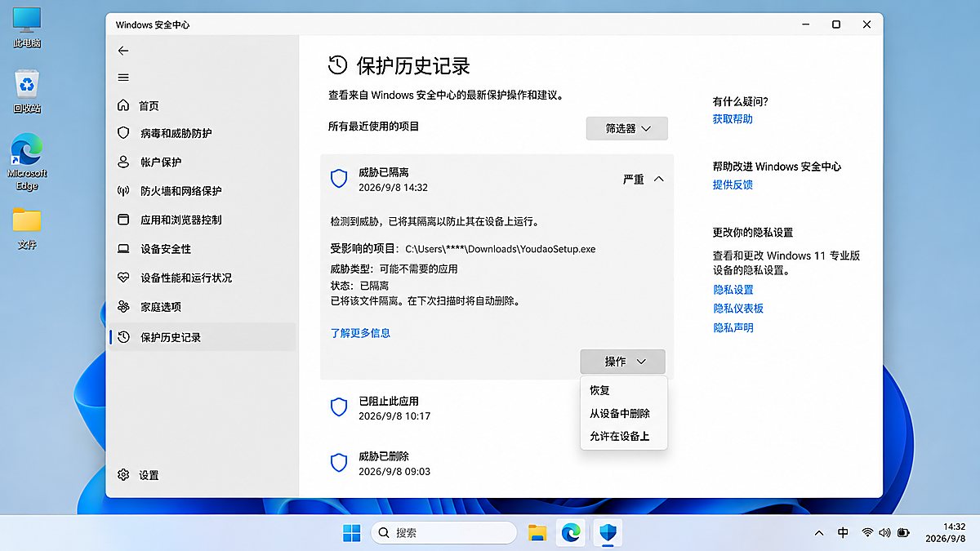Click the shield icon beside 病毒和威胁防护
Screen dimensions: 980x551
[x=123, y=133]
